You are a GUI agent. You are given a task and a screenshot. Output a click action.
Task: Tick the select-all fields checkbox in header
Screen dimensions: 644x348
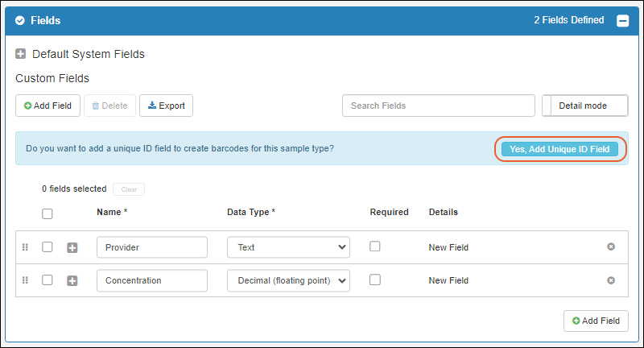(47, 213)
